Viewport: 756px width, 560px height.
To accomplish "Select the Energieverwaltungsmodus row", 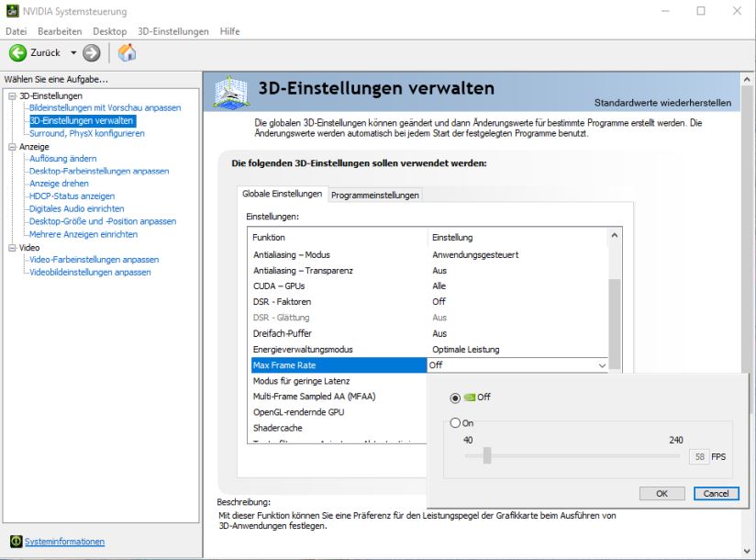I will 429,349.
